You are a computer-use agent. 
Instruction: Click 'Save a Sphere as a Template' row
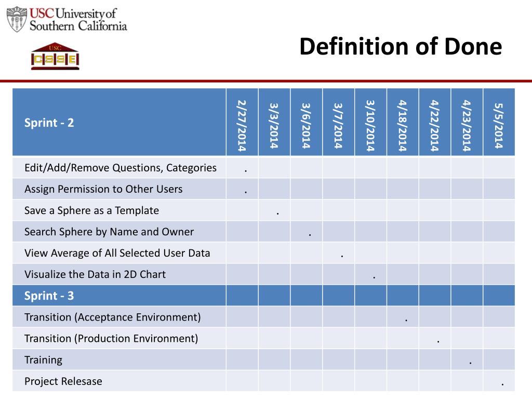pyautogui.click(x=263, y=210)
